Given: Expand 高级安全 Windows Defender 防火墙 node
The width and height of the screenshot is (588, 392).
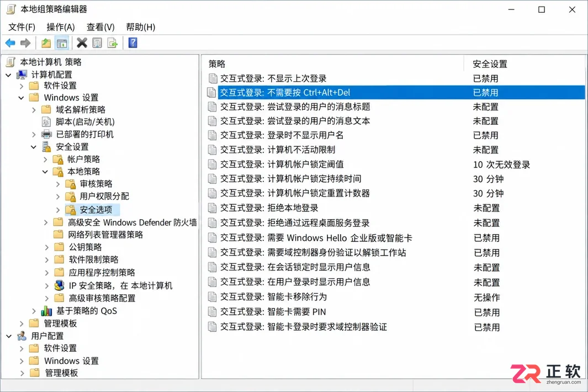Looking at the screenshot, I should pos(46,223).
